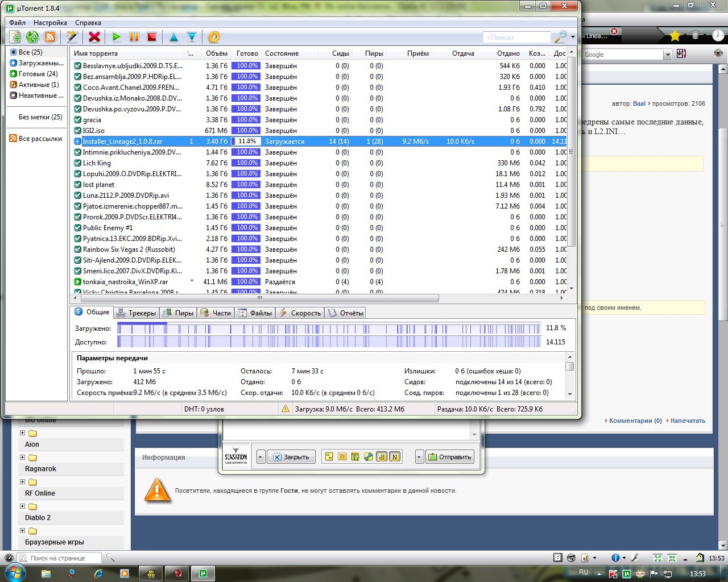Switch to the Трекеры tab
This screenshot has width=728, height=582.
click(136, 313)
